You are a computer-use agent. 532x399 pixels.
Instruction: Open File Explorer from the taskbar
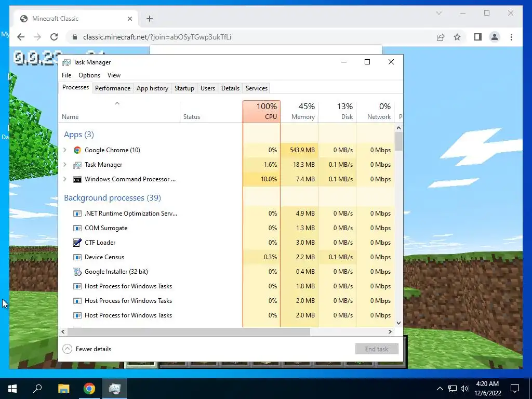[63, 389]
